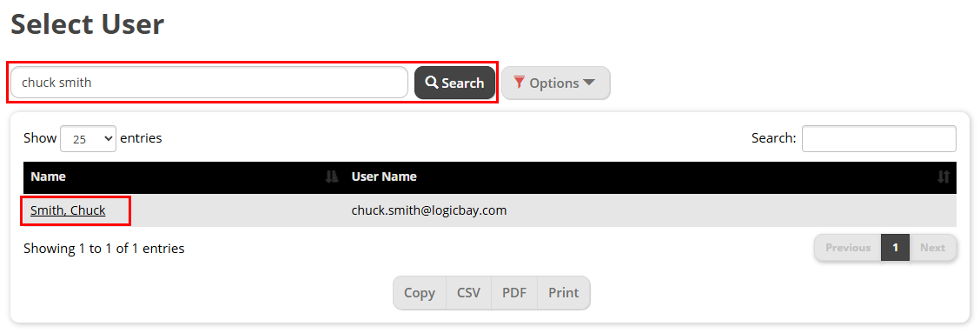980x333 pixels.
Task: Focus the chuck smith search field
Action: [x=209, y=83]
